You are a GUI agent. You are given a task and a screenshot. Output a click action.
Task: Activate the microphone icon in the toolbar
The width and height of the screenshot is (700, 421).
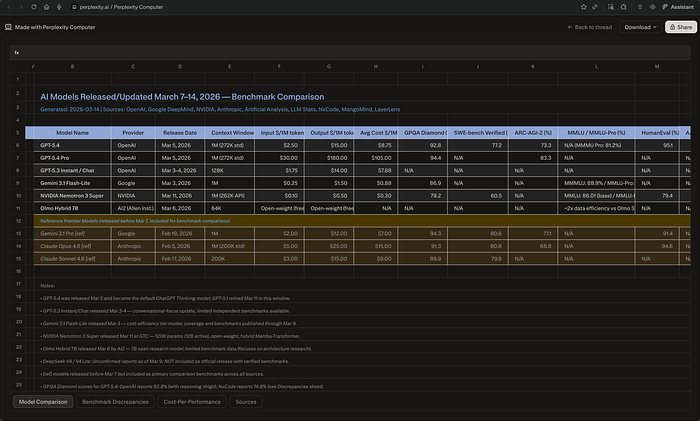59,7
